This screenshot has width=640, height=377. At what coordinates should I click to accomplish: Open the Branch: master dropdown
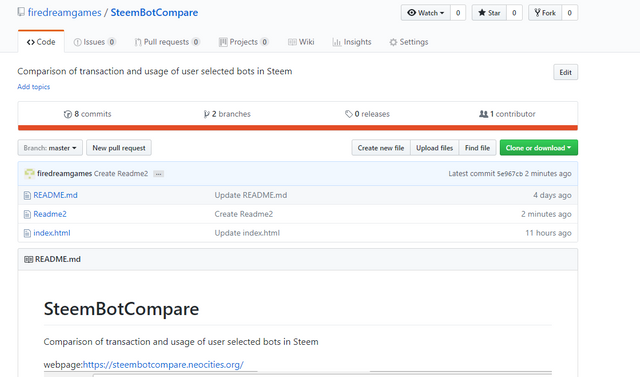pos(50,148)
